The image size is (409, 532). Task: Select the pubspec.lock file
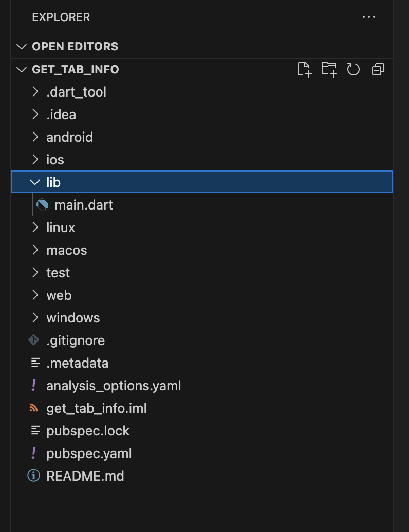(x=88, y=431)
